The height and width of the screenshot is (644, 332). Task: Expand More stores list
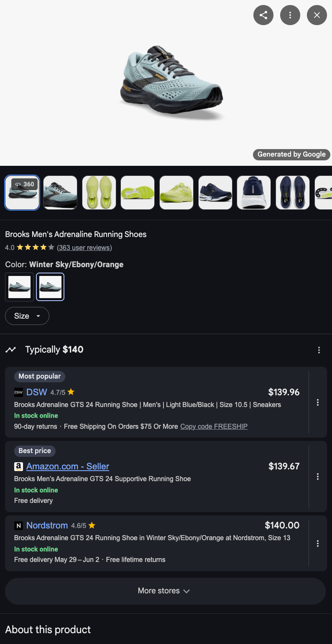[x=165, y=591]
